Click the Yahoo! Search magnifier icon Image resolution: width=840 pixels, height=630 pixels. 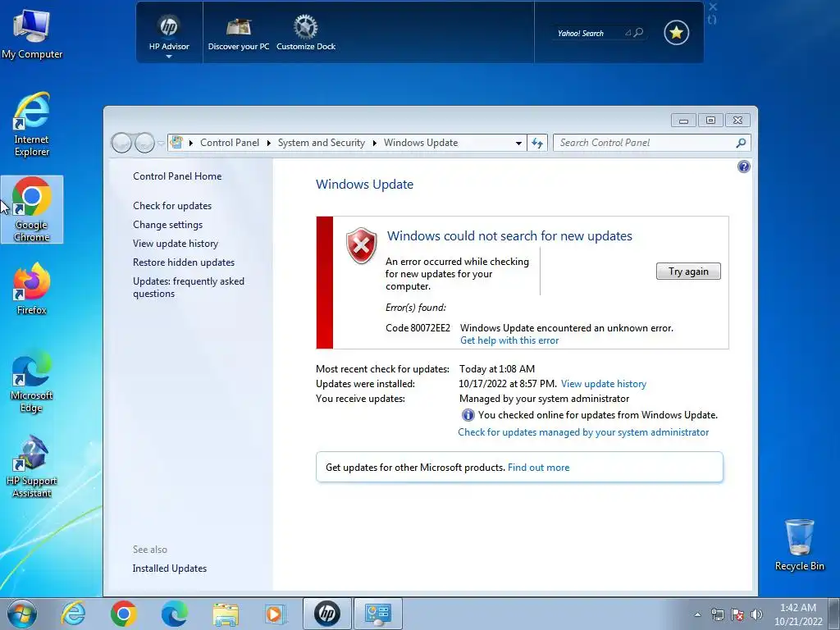tap(638, 33)
